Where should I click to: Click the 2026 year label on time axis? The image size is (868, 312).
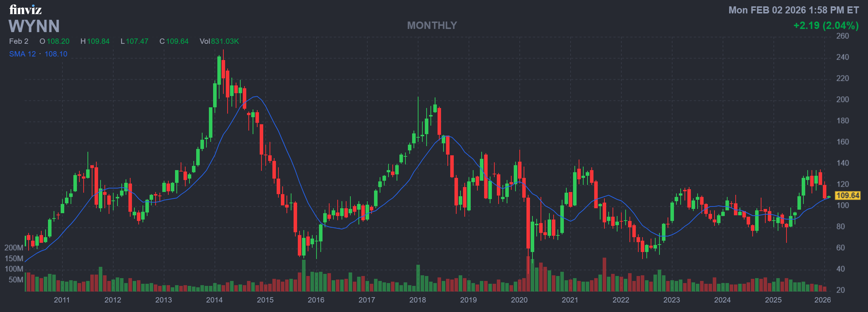coord(822,300)
